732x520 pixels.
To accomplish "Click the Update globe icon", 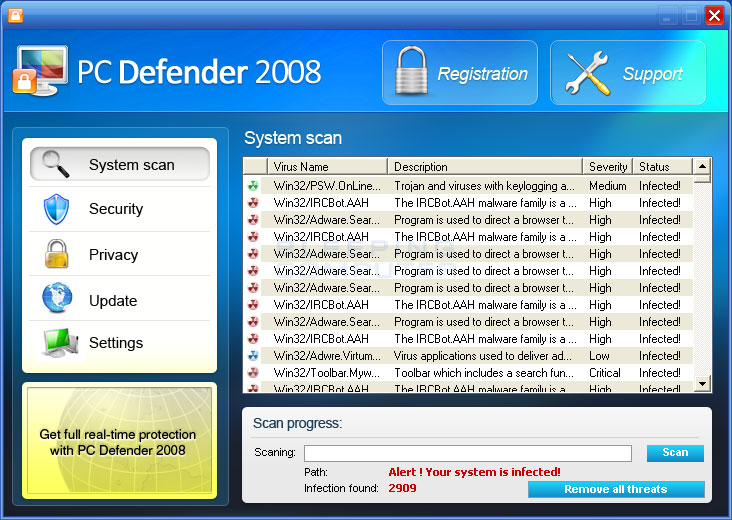I will 57,297.
